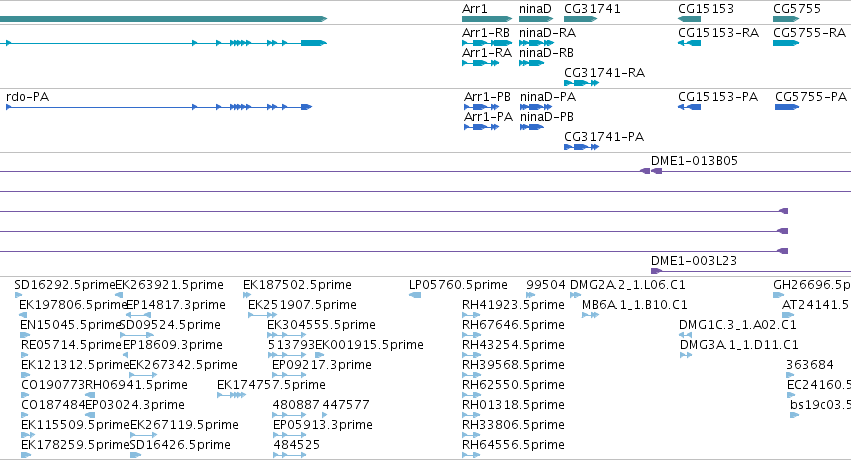851x460 pixels.
Task: Click the EK267342.5prime EST label
Action: click(183, 365)
